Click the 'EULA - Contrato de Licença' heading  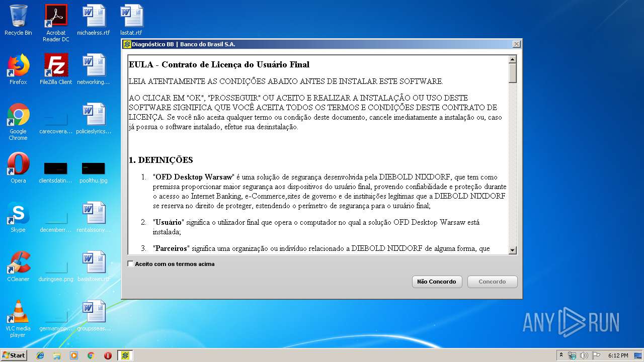point(219,64)
